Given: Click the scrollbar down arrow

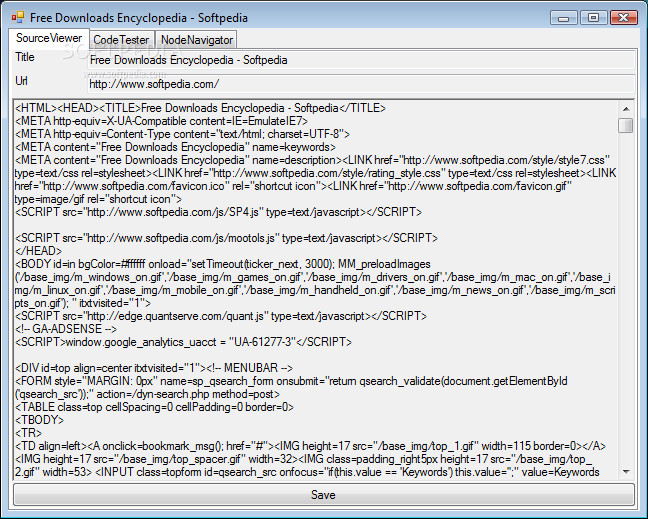Looking at the screenshot, I should (x=626, y=471).
